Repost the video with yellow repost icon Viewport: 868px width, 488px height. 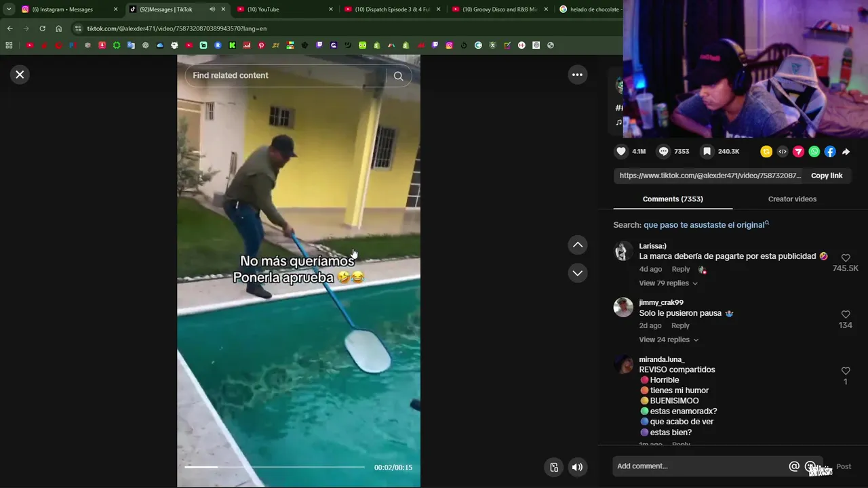point(766,152)
